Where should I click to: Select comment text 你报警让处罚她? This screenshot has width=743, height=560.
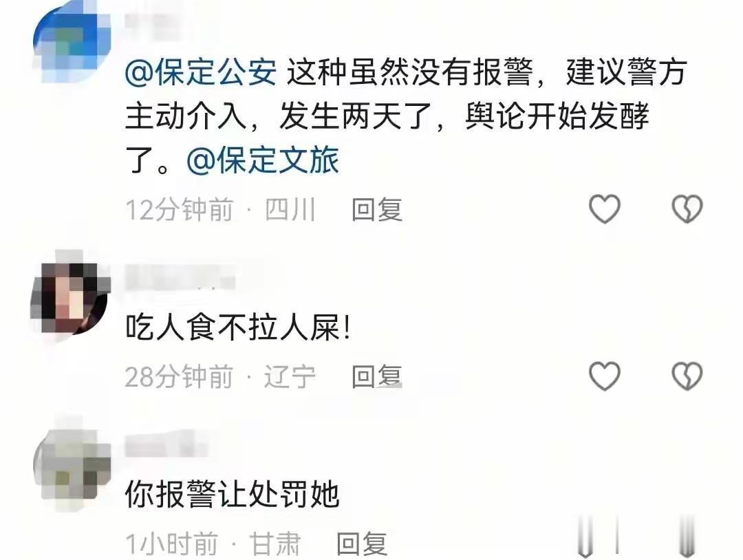tap(233, 494)
